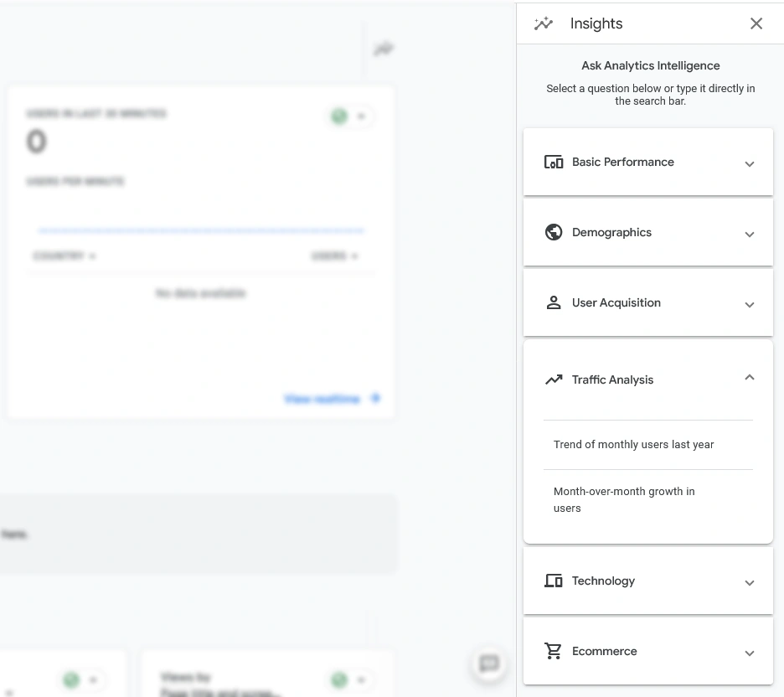Expand the User Acquisition chevron

(x=750, y=305)
